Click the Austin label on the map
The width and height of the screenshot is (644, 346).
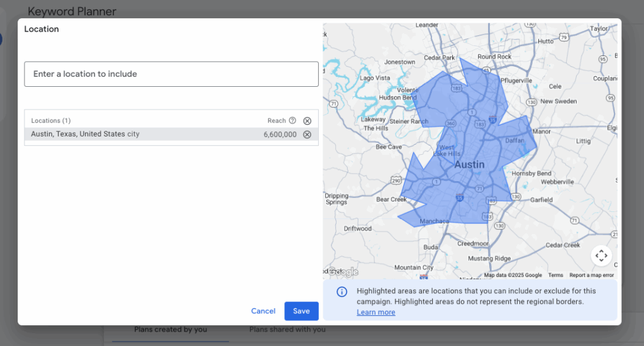[469, 164]
